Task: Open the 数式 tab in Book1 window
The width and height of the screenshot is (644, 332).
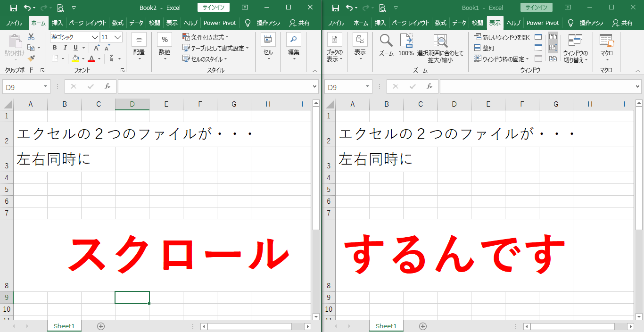Action: (440, 23)
